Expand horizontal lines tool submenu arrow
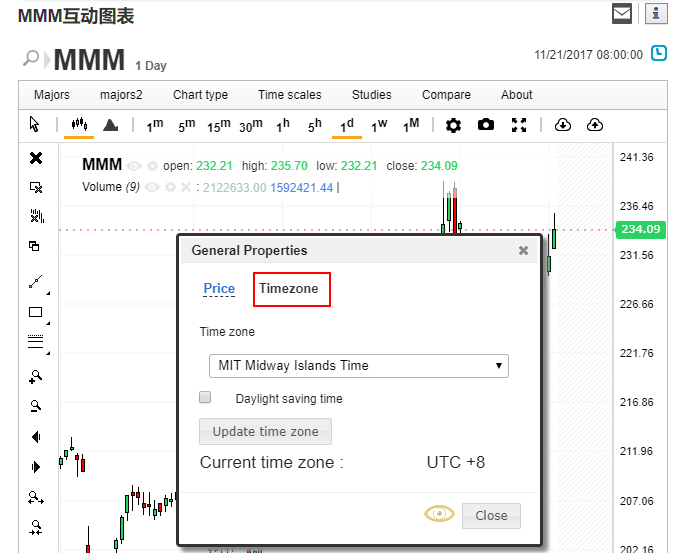The image size is (677, 553). tap(48, 353)
